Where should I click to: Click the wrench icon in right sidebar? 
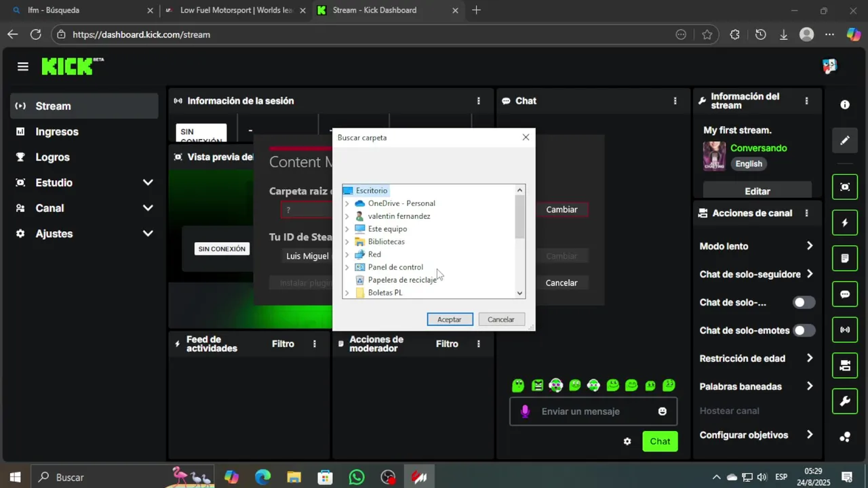[x=845, y=402]
